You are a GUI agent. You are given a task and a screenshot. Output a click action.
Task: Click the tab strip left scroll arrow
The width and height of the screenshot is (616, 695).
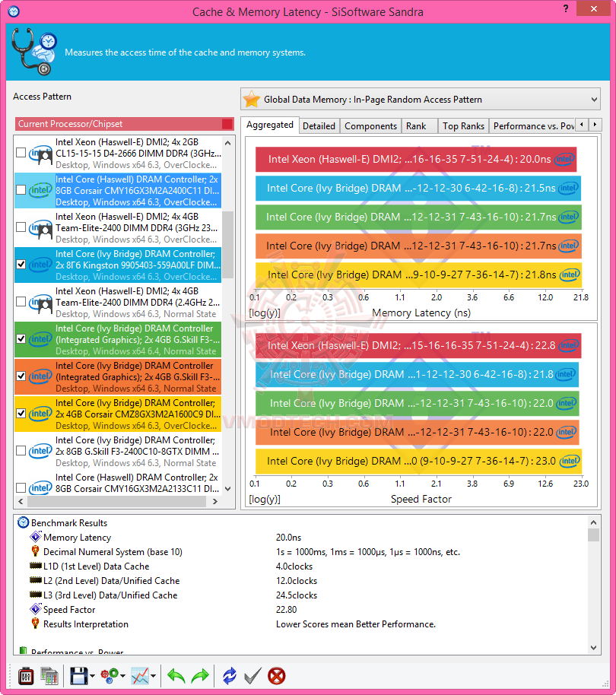(x=582, y=125)
